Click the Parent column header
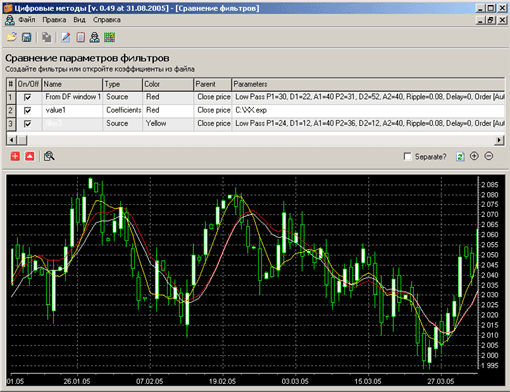Screen dimensions: 510x392 pos(212,84)
